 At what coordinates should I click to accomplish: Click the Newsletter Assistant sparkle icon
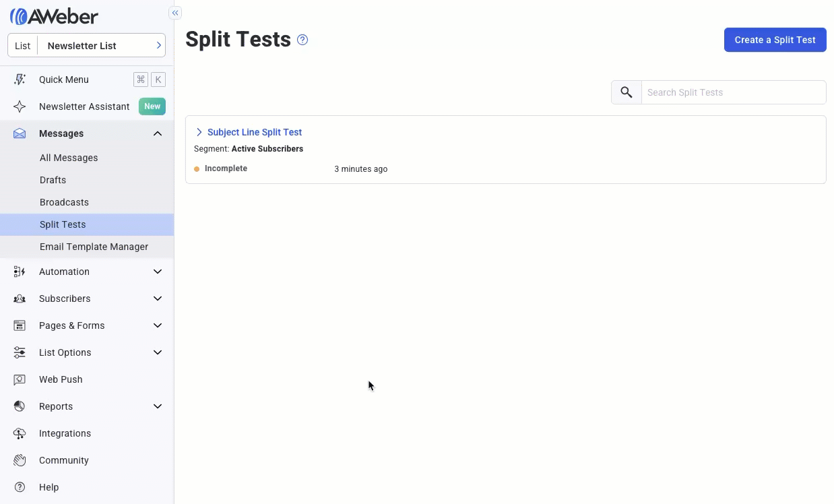19,106
